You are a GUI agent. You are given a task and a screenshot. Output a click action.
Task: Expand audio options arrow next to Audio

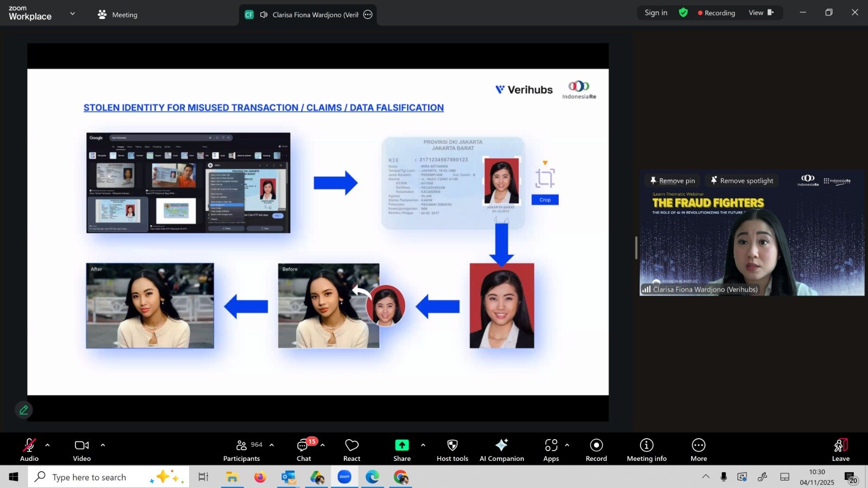click(48, 445)
